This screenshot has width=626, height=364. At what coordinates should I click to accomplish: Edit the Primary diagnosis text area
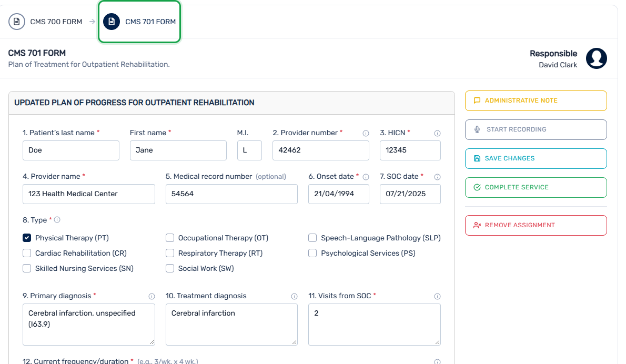click(88, 325)
